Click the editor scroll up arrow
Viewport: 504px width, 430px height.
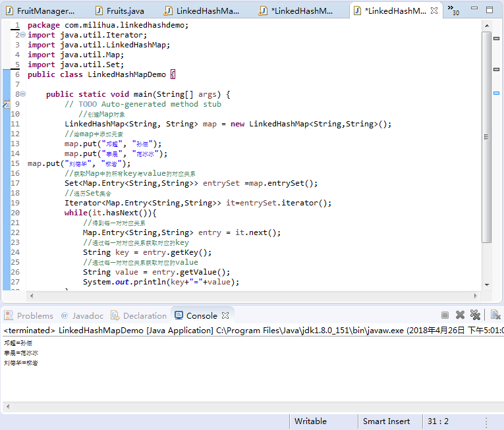pyautogui.click(x=487, y=26)
